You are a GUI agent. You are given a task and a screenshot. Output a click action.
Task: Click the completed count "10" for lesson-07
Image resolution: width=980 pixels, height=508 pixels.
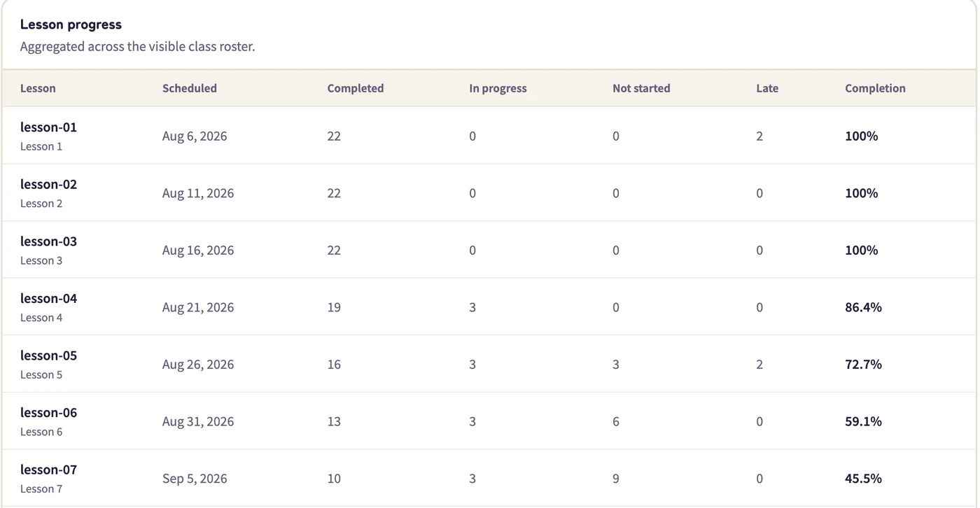(334, 479)
